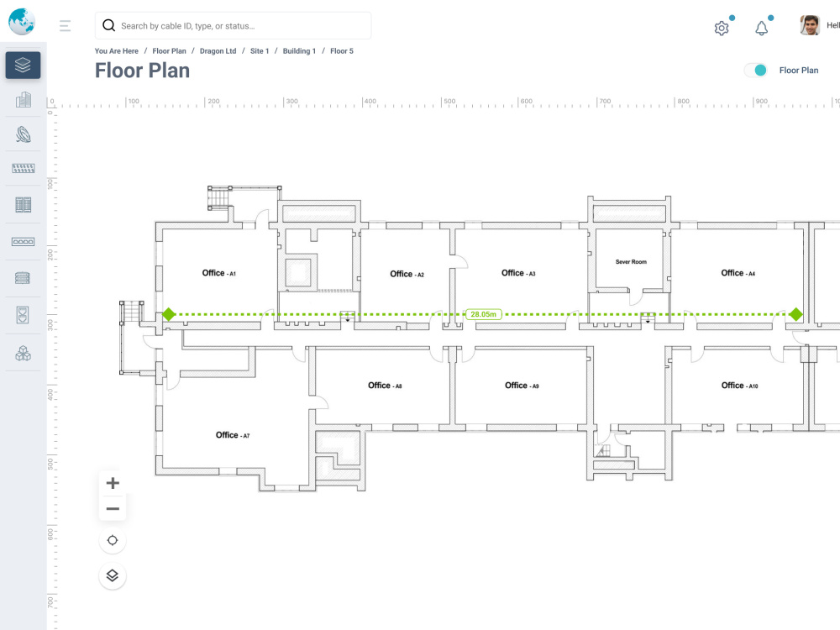Open the port strip sidebar icon
The width and height of the screenshot is (840, 630).
click(23, 242)
